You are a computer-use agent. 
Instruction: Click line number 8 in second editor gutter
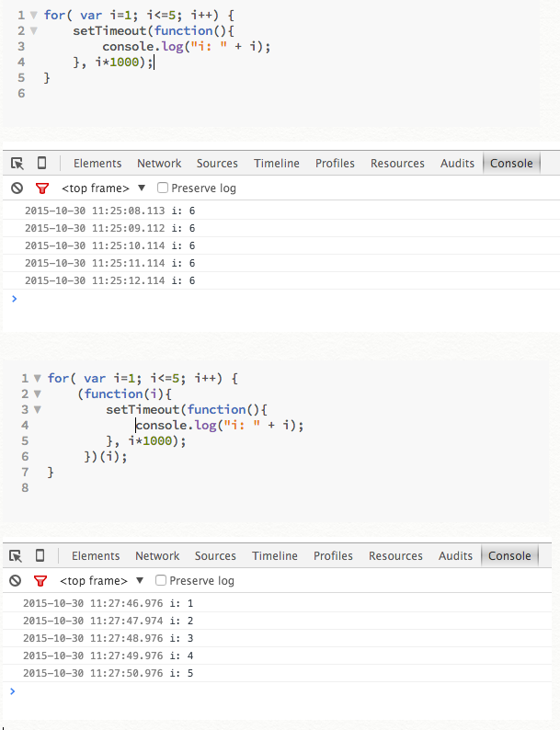[x=25, y=488]
